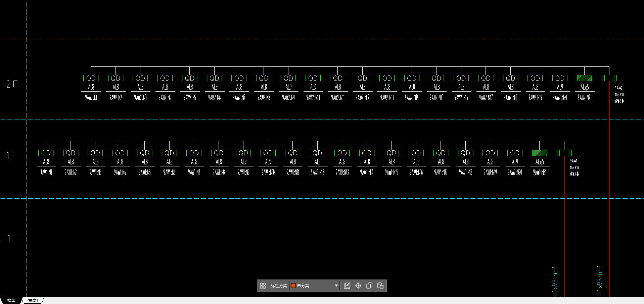Select the QD box above 9AW2:N20

pos(560,78)
